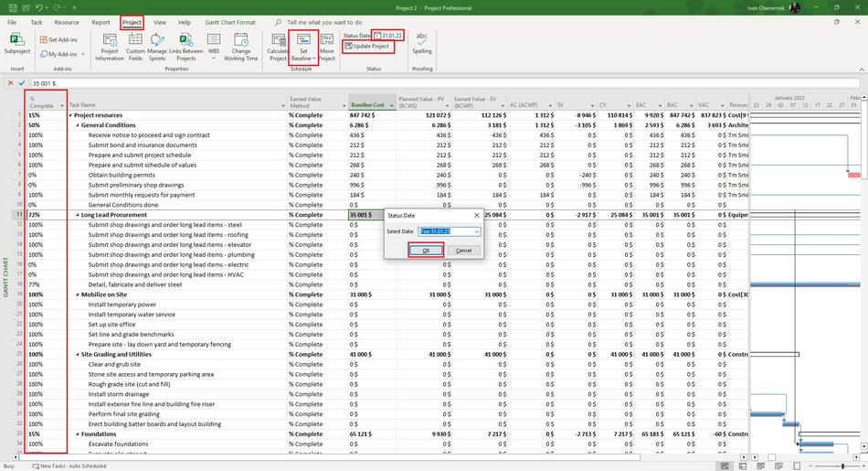Confirm the cell entry with the check icon
The height and width of the screenshot is (471, 868).
[x=22, y=83]
